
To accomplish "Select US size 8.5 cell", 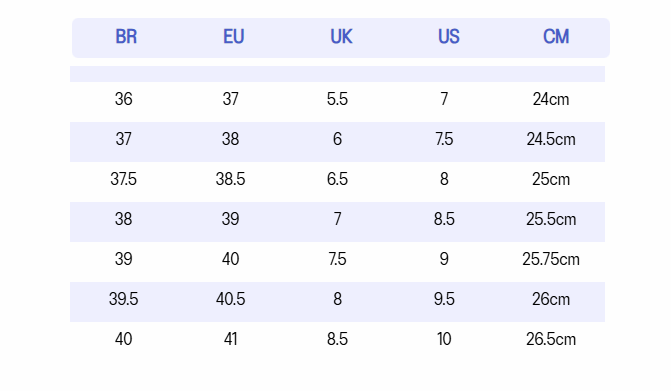I will click(444, 219).
